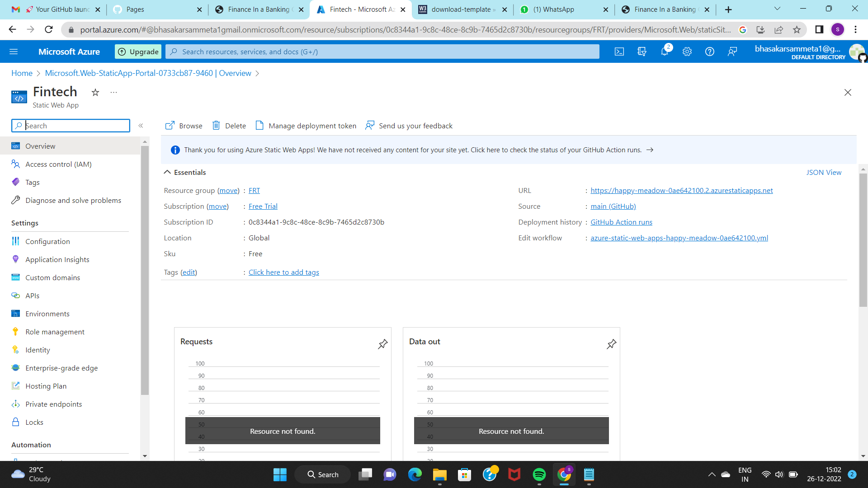Screen dimensions: 868x488
Task: Select the APIs sidebar item
Action: 33,296
